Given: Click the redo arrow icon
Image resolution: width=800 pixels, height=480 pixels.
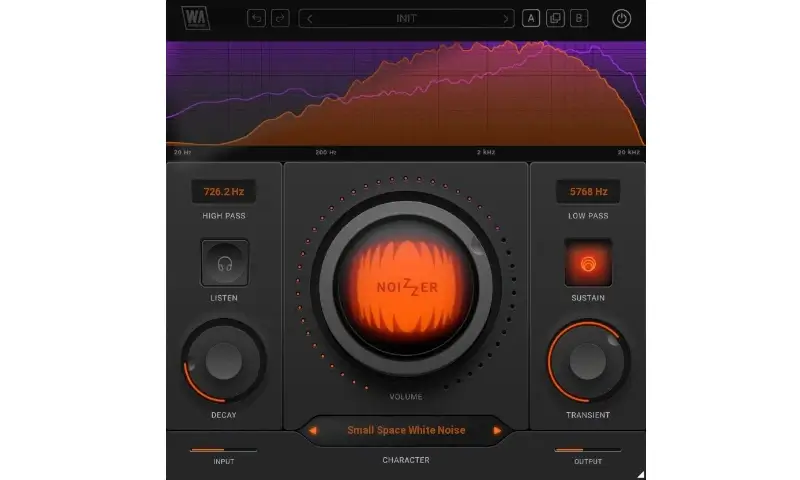Looking at the screenshot, I should [x=280, y=18].
